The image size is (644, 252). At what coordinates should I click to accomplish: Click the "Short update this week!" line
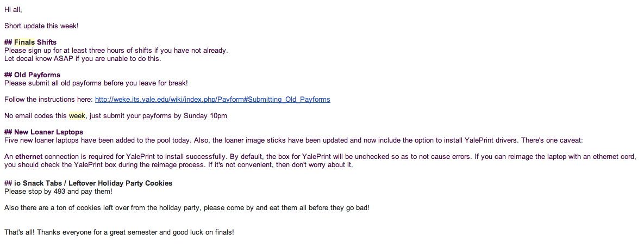41,26
